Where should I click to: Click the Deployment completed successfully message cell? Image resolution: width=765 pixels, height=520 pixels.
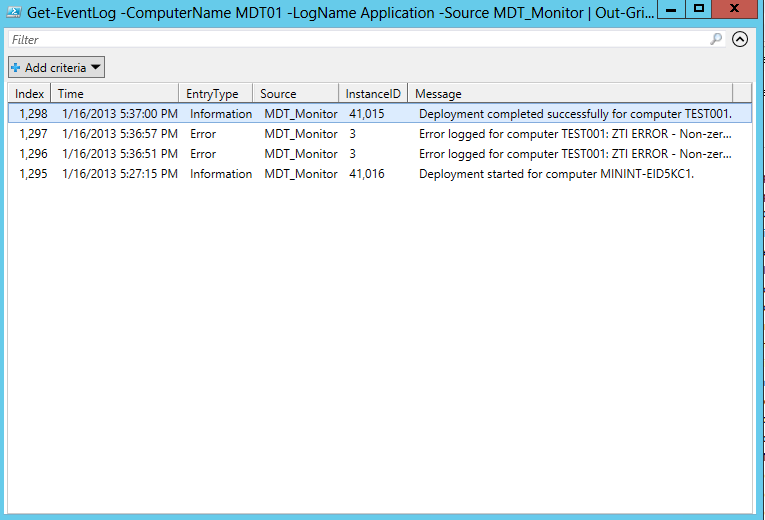coord(575,114)
